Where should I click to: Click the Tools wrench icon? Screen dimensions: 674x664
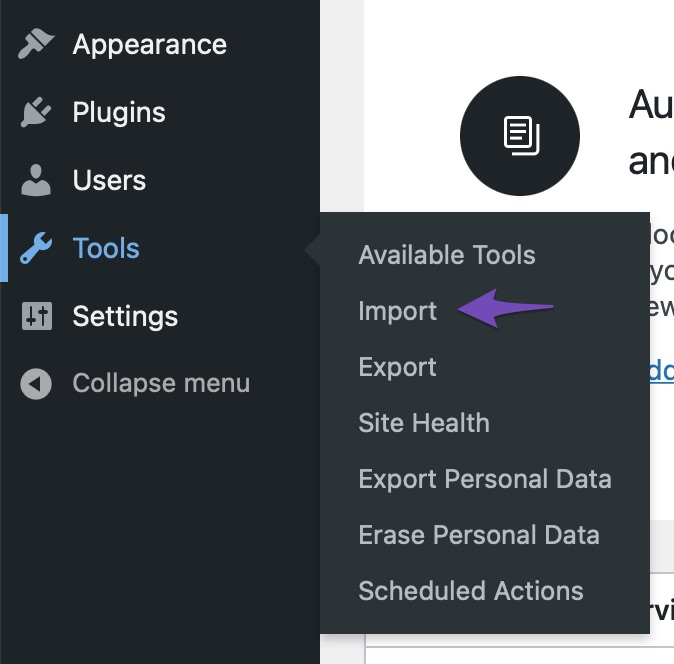pos(36,248)
